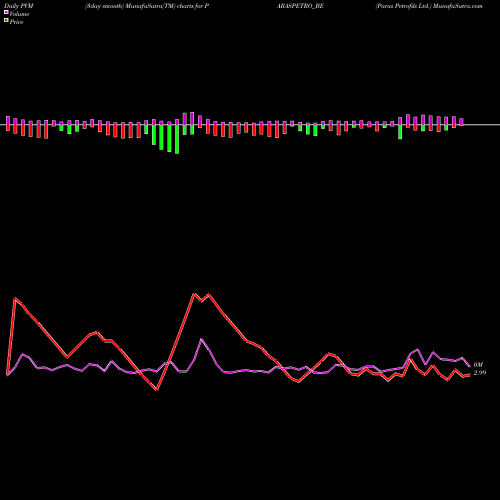Viewport: 500px width, 500px height.
Task: Click the 'ARASPETRO_BE' ticker text
Action: pos(300,6)
